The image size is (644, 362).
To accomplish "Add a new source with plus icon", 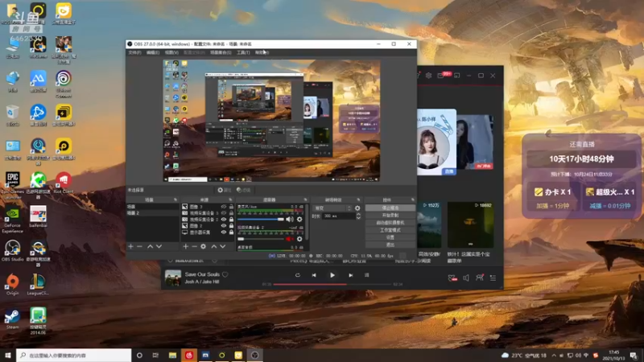I will click(186, 246).
